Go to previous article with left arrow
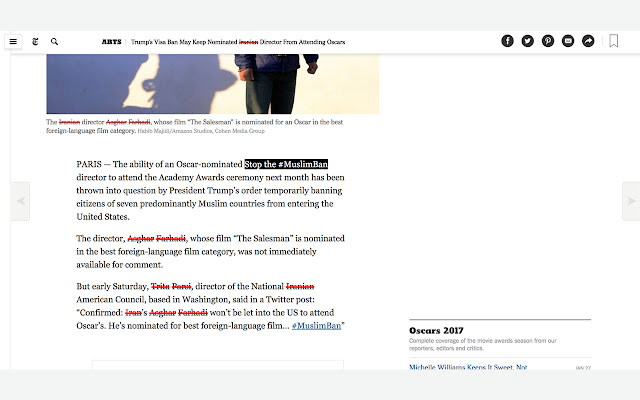The image size is (640, 400). 20,201
